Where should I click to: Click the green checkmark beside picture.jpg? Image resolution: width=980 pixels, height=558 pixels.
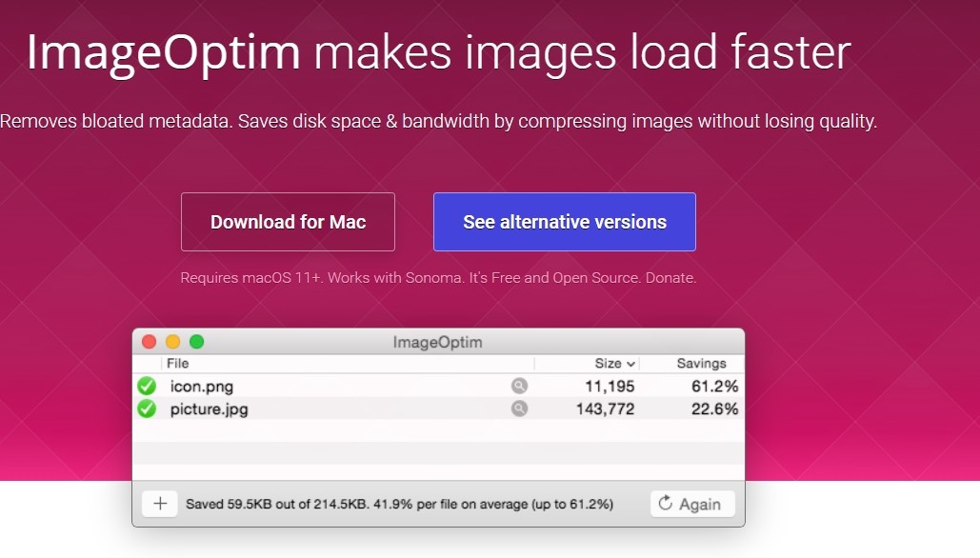[x=147, y=409]
